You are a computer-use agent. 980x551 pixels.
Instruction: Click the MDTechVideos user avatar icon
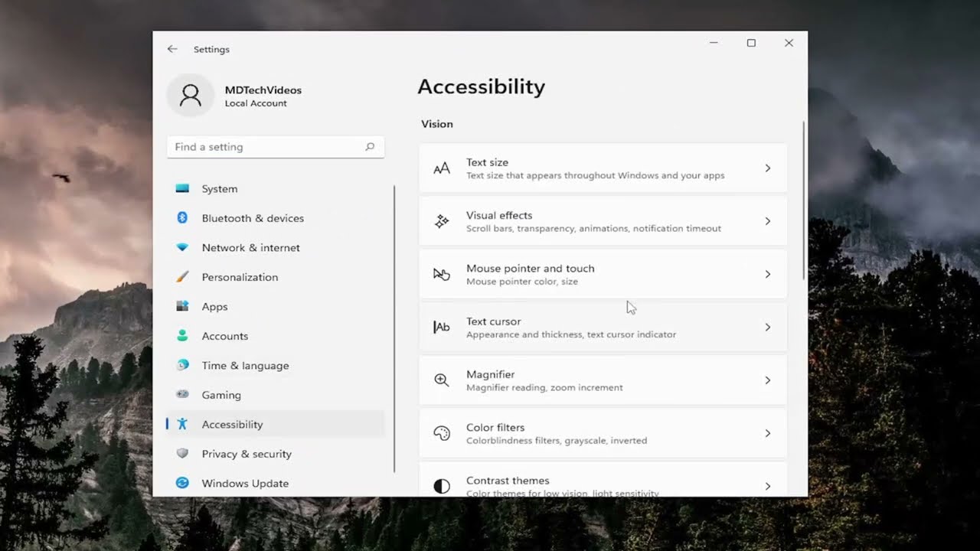coord(190,96)
